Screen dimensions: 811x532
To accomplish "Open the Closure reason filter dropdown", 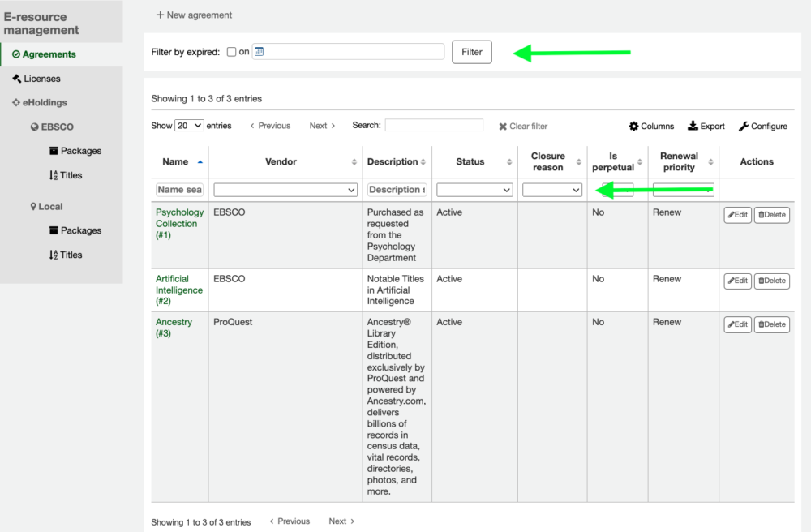I will point(552,190).
